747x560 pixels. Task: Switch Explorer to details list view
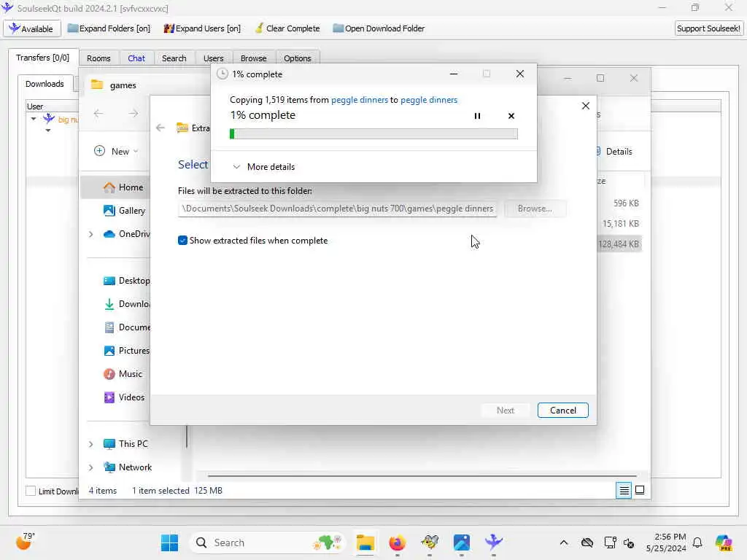coord(624,490)
